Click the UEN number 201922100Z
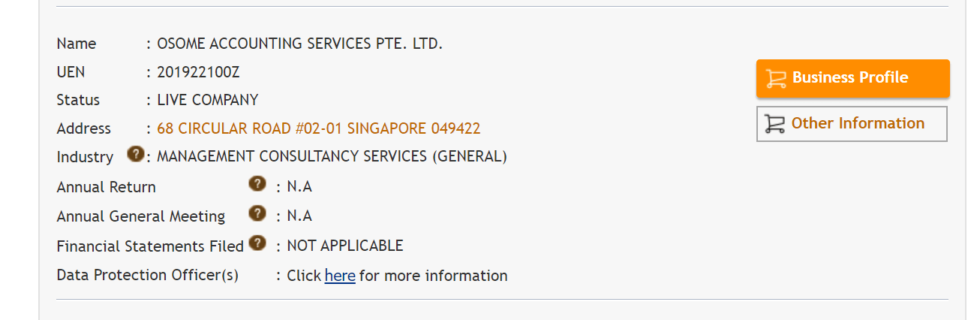980x320 pixels. [x=199, y=72]
